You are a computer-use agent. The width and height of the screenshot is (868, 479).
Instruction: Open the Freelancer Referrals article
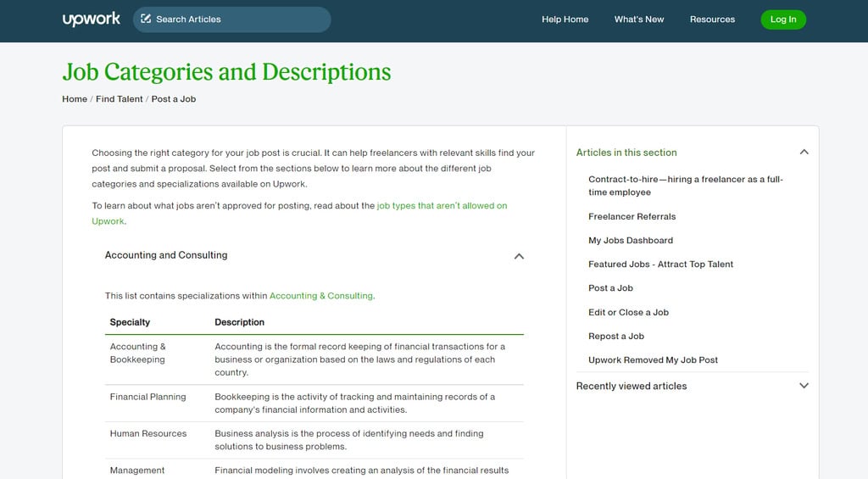(632, 217)
